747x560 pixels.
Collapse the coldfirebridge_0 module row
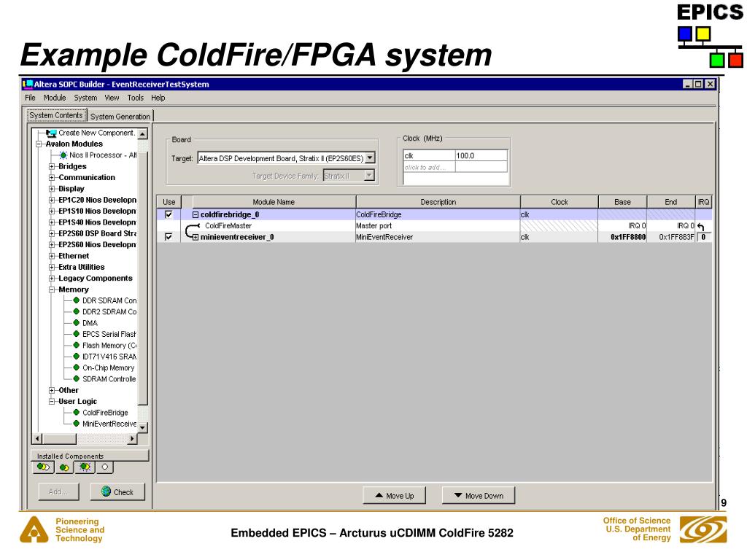click(x=196, y=215)
